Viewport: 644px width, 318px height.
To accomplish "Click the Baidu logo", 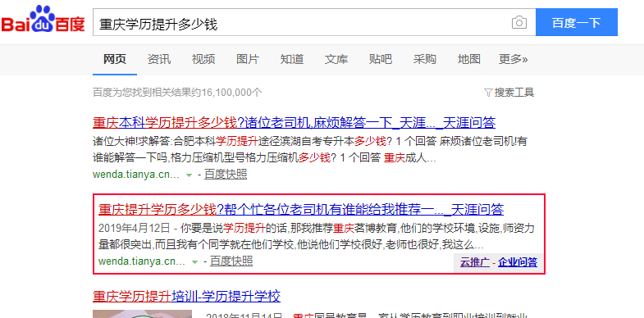I will coord(43,20).
